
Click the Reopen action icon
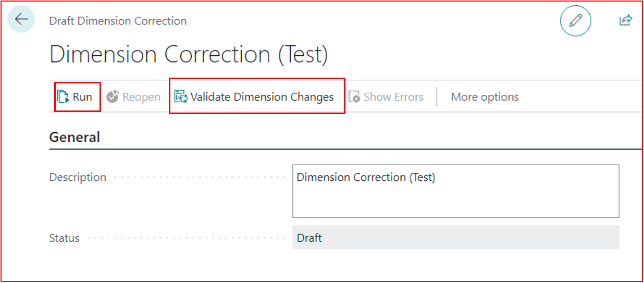[x=113, y=97]
